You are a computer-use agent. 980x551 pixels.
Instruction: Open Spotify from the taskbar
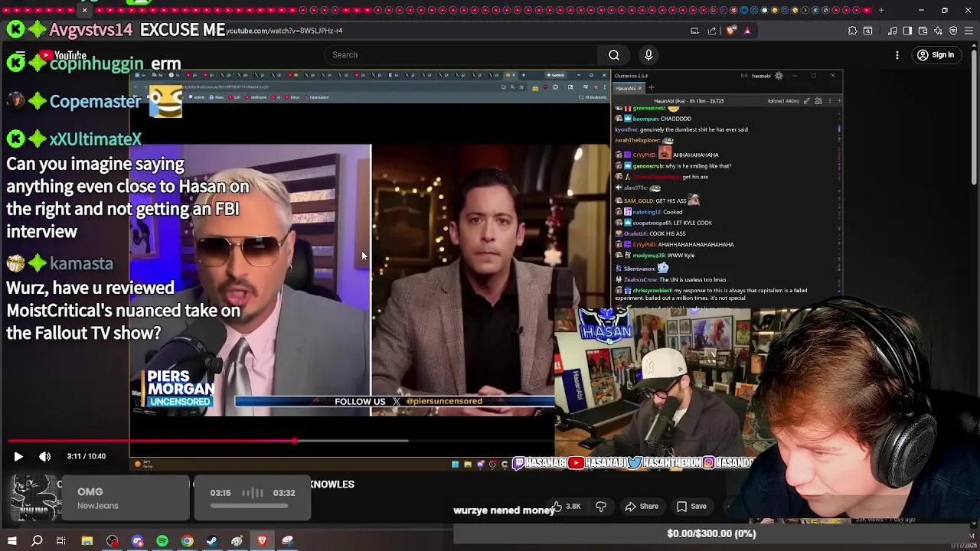[x=162, y=541]
